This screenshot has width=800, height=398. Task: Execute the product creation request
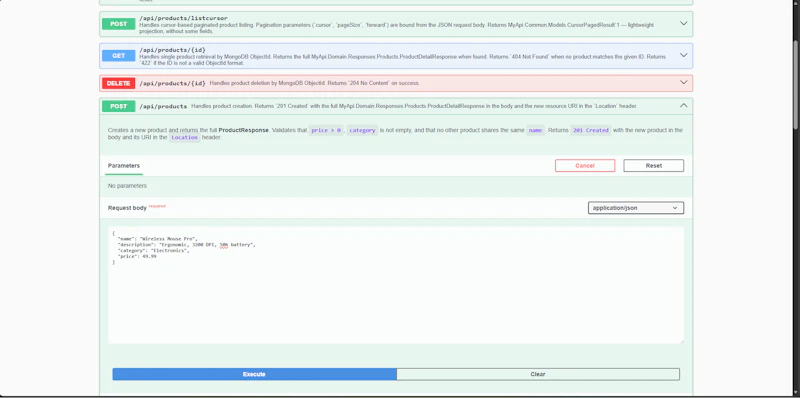254,374
